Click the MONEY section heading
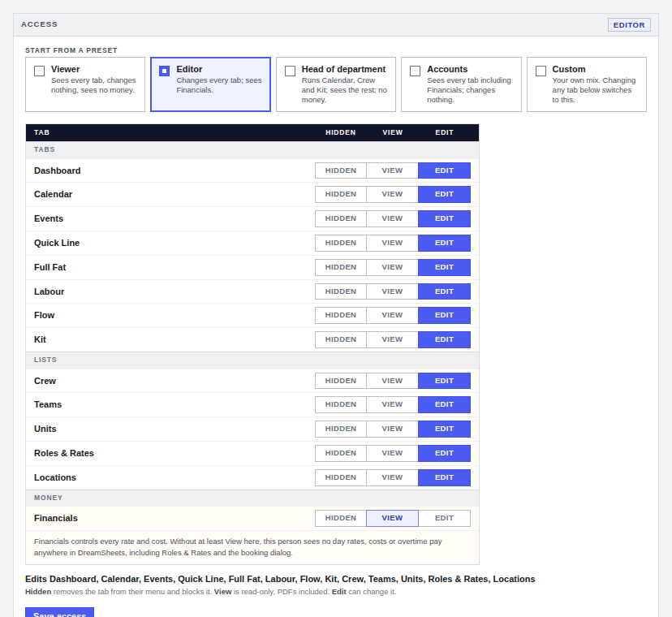This screenshot has width=672, height=617. click(49, 498)
